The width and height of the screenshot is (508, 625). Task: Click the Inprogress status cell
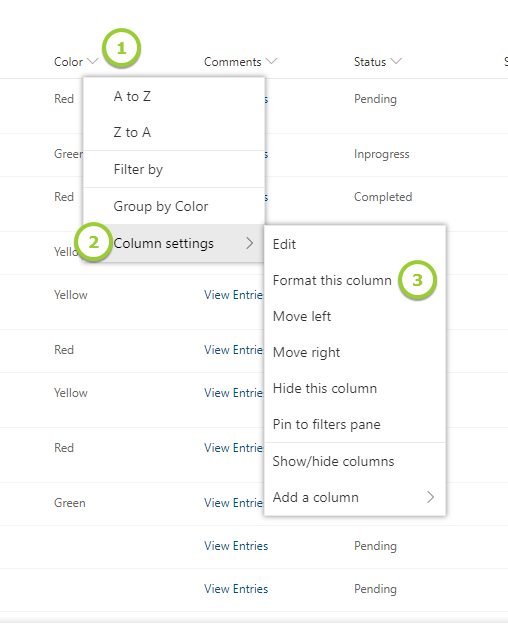coord(382,154)
